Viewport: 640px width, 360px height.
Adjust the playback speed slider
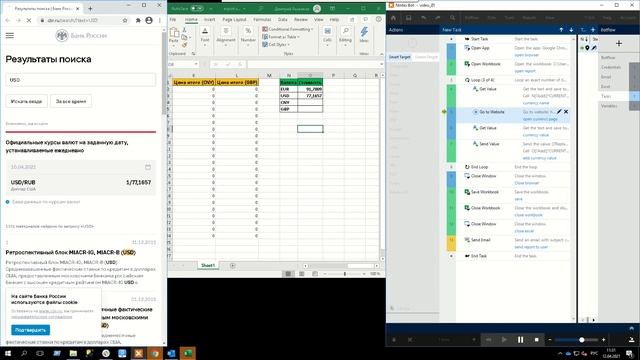[x=582, y=340]
